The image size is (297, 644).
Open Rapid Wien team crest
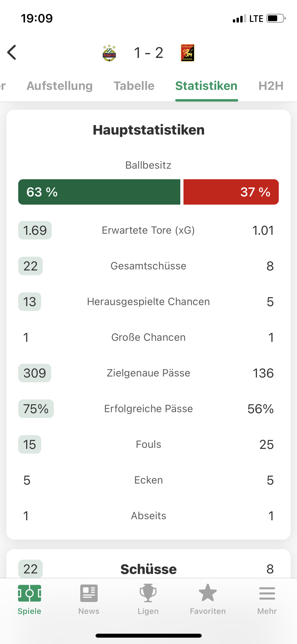(x=109, y=53)
